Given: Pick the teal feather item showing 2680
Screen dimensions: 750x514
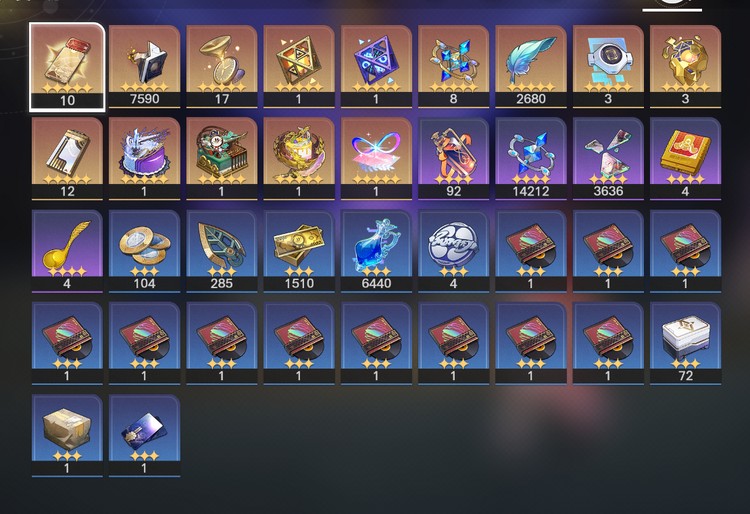Looking at the screenshot, I should coord(531,66).
